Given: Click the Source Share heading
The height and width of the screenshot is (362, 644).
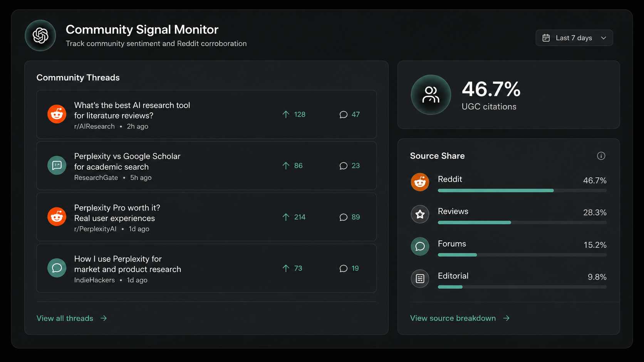Looking at the screenshot, I should [437, 156].
